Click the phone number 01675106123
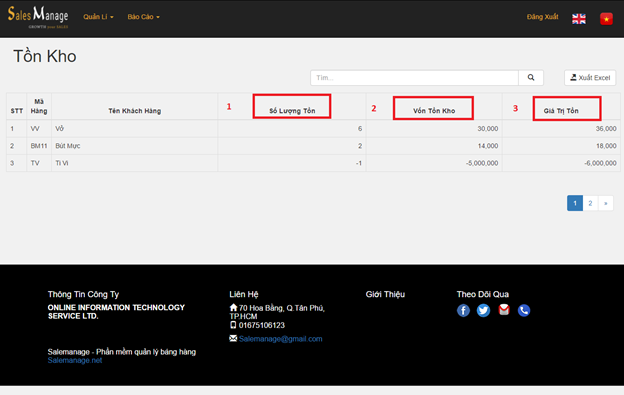Screen dimensions: 624x395 pyautogui.click(x=261, y=325)
